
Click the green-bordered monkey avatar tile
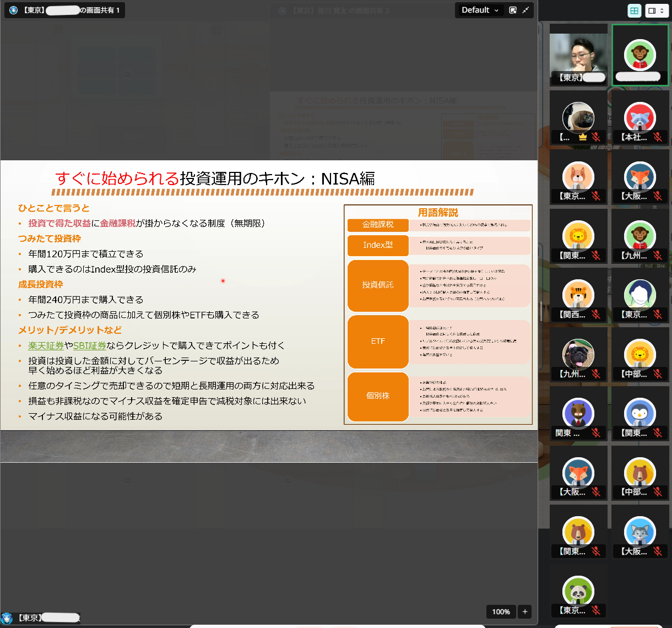coord(640,55)
